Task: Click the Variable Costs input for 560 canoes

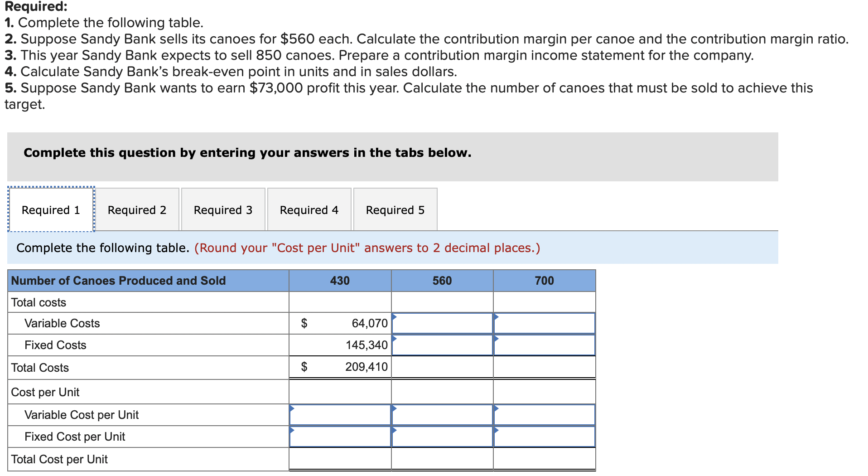Action: click(442, 323)
